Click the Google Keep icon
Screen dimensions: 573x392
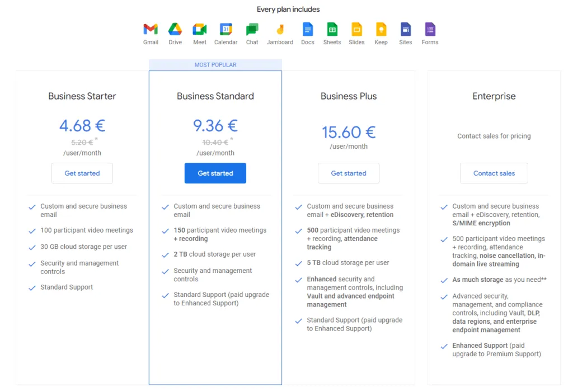pyautogui.click(x=381, y=30)
